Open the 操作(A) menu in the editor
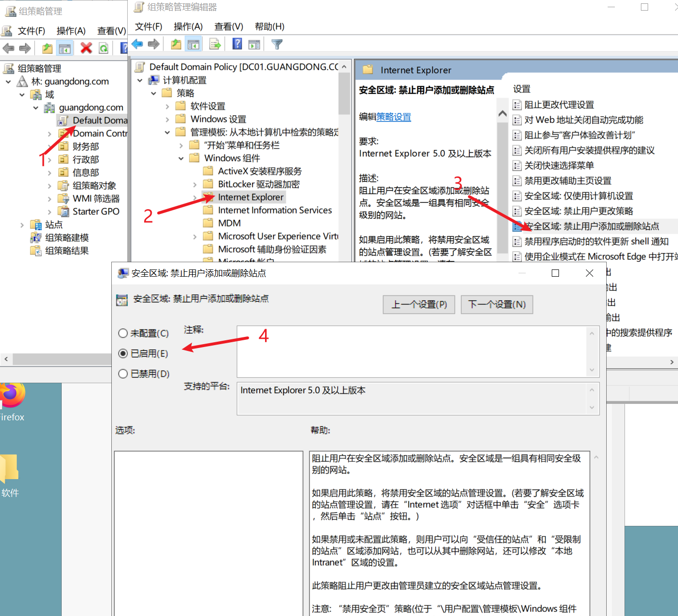This screenshot has width=678, height=616. pos(188,27)
